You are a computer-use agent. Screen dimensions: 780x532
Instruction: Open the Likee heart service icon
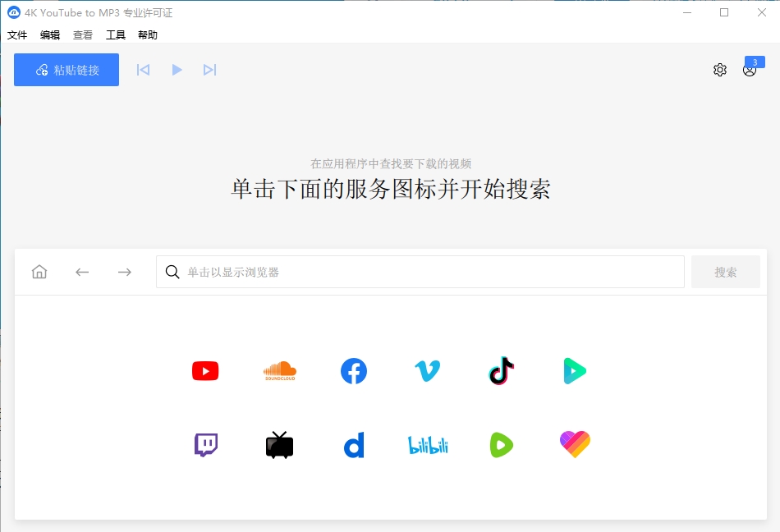pyautogui.click(x=575, y=444)
